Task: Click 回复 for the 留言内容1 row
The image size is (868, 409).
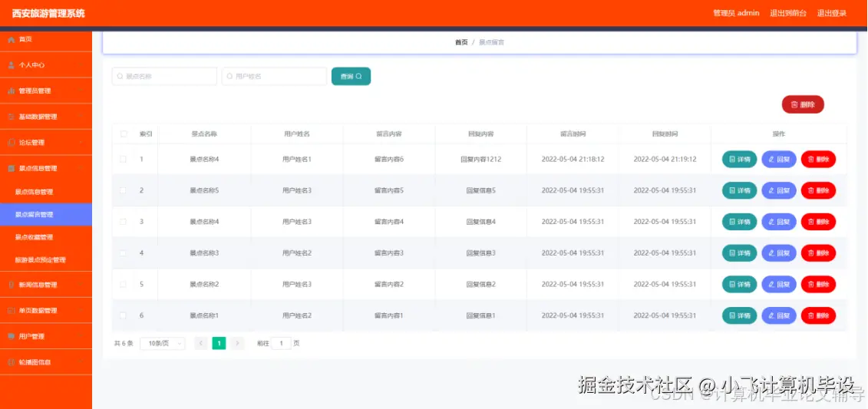Action: click(779, 315)
